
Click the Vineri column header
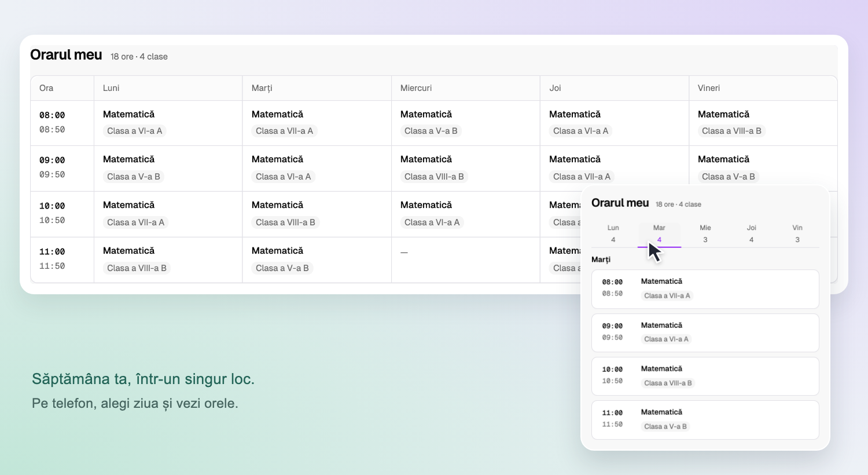tap(709, 88)
